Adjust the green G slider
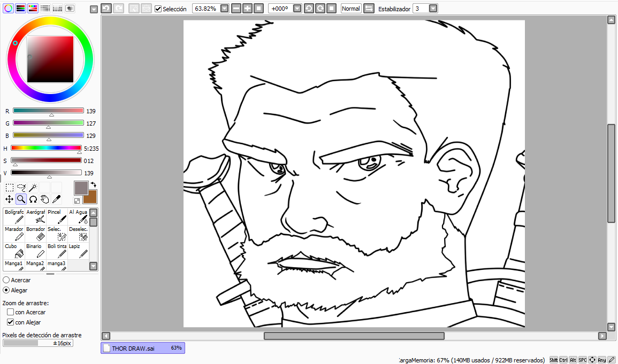This screenshot has height=364, width=618. 48,123
